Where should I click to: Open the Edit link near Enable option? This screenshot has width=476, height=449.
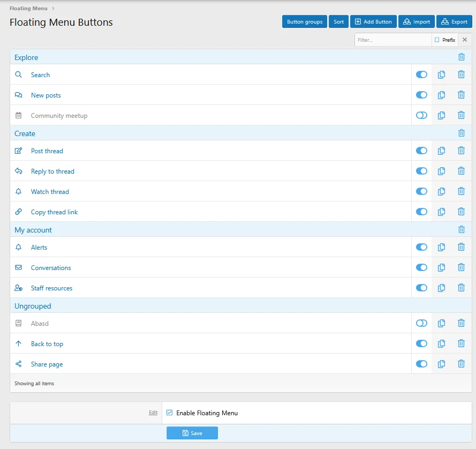tap(153, 413)
